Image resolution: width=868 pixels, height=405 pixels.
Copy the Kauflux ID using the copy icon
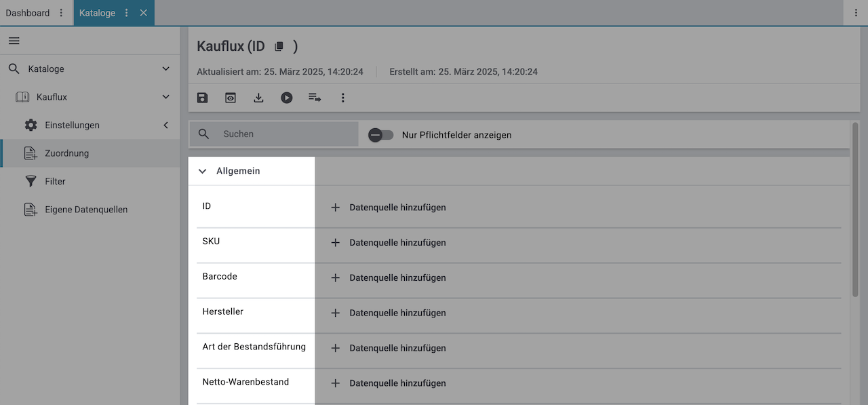(279, 47)
